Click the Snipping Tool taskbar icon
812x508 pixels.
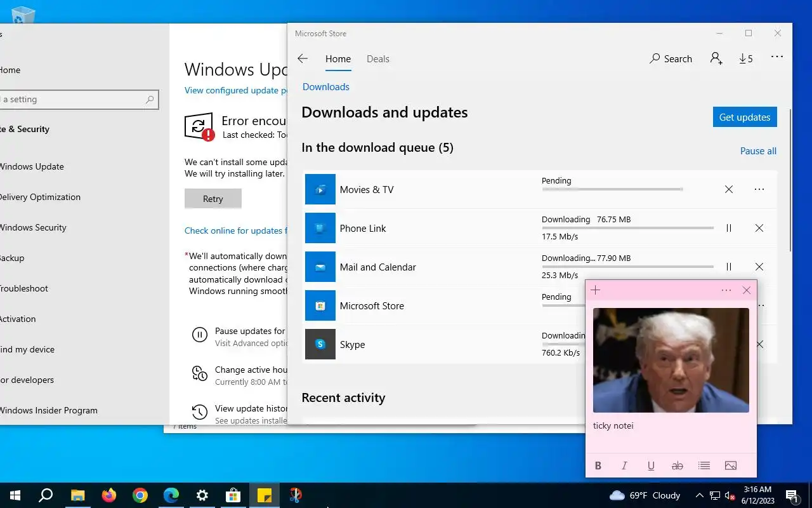pos(296,495)
